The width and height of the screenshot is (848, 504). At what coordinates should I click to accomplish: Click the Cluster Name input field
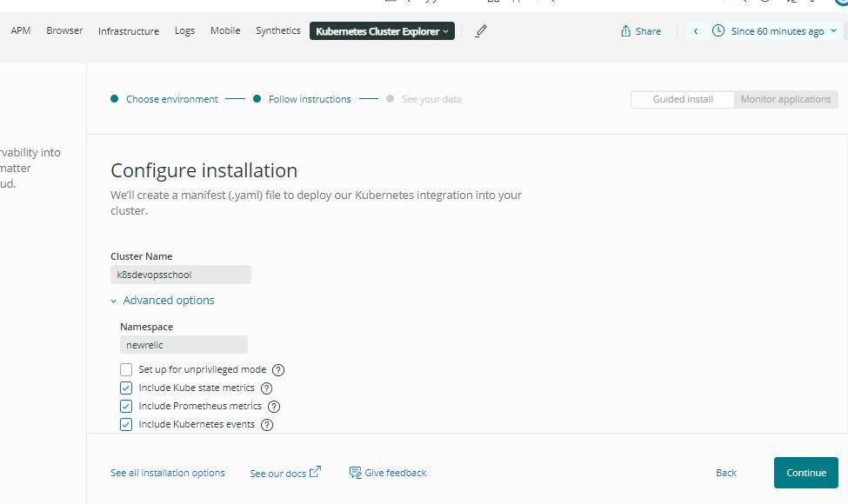pos(181,275)
